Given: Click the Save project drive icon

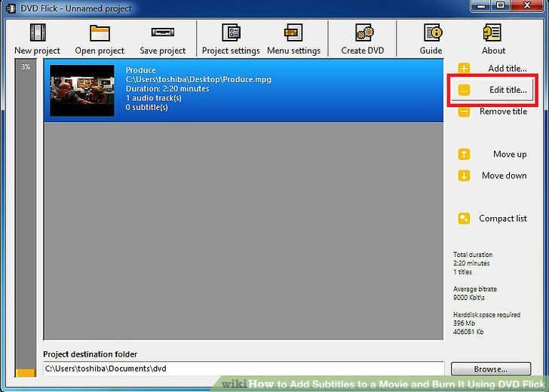Looking at the screenshot, I should click(163, 32).
